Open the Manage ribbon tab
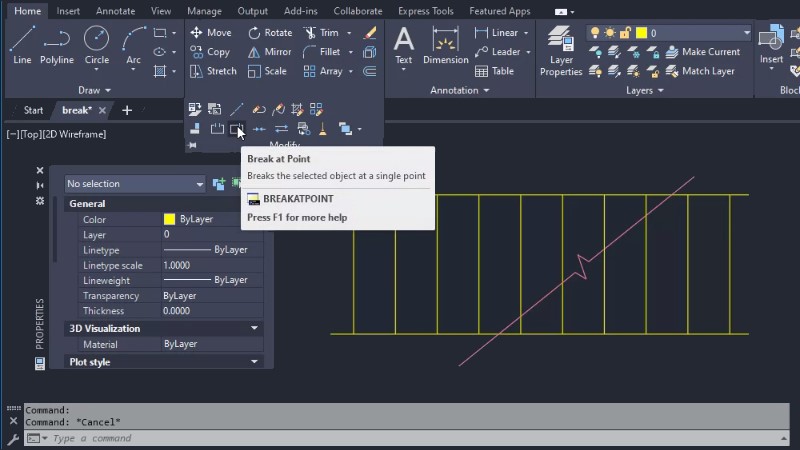 point(204,11)
